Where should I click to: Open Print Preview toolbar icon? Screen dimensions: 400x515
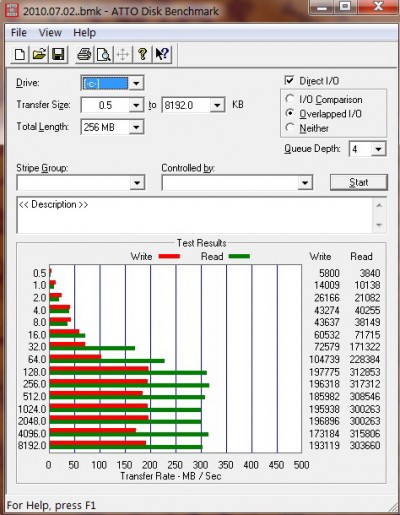[103, 54]
